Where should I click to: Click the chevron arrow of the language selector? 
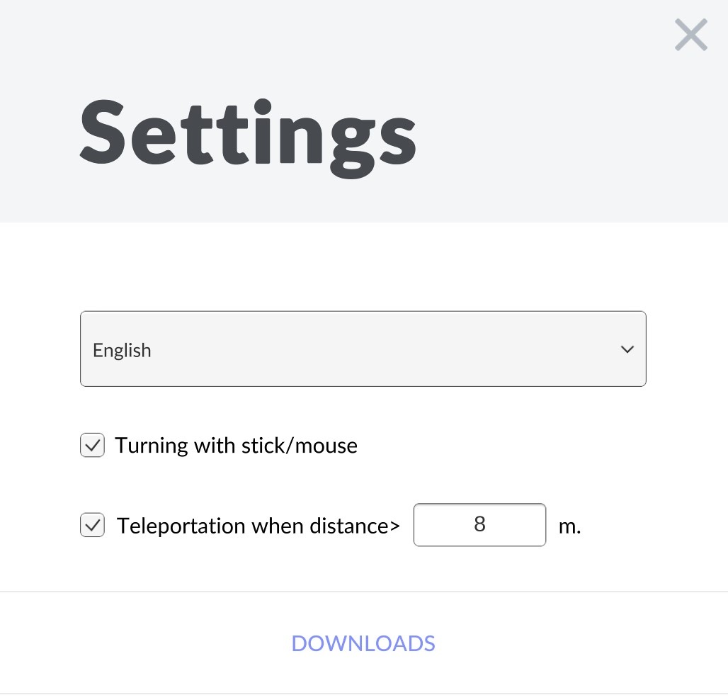[627, 349]
